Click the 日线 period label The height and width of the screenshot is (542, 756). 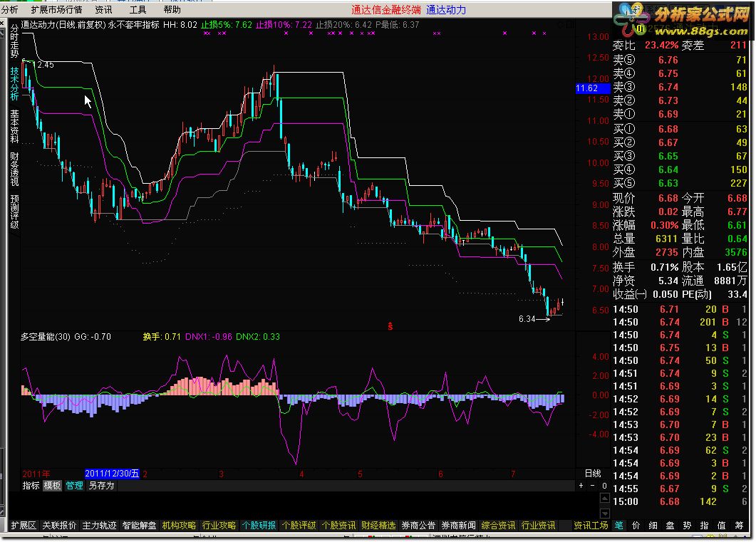[x=593, y=473]
